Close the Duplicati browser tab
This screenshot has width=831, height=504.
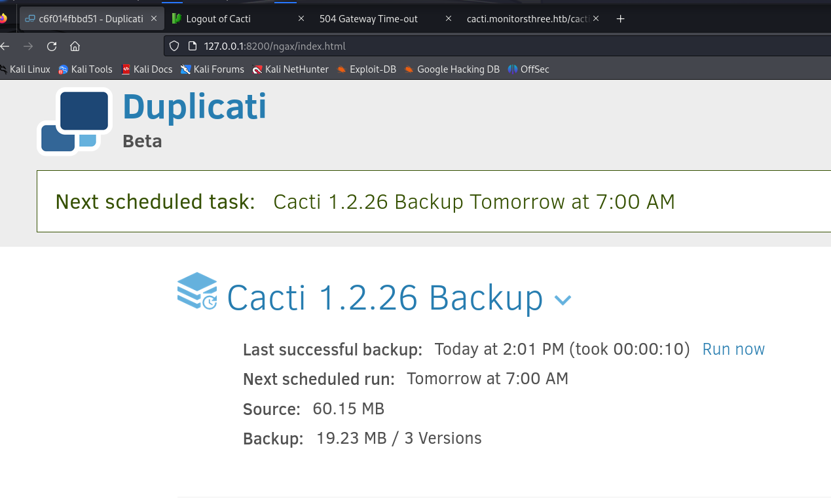pyautogui.click(x=155, y=19)
